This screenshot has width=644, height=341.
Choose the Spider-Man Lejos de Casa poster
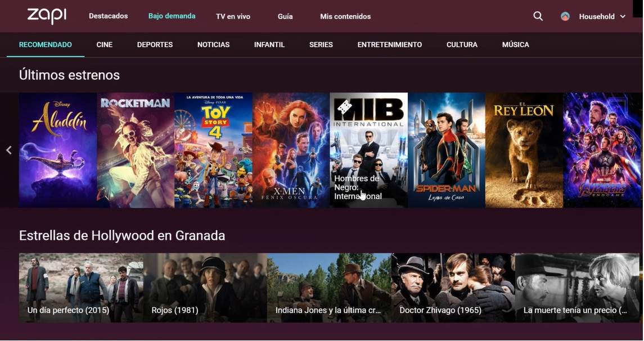pyautogui.click(x=447, y=150)
